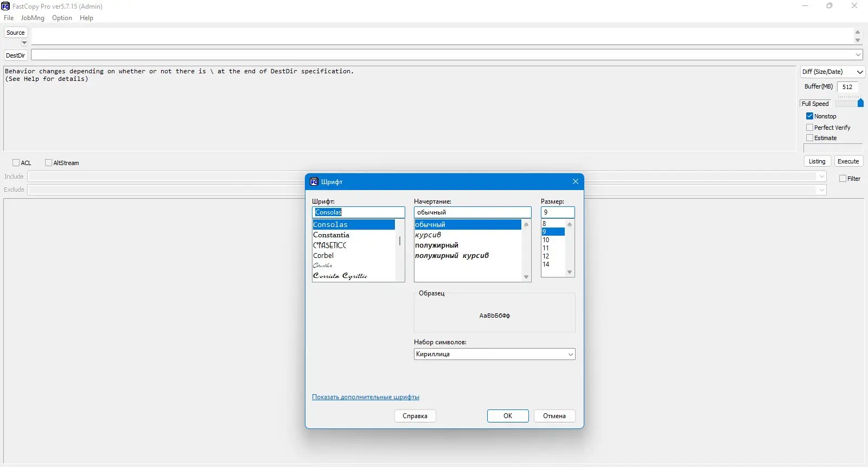This screenshot has width=868, height=467.
Task: Close the Шрифт font dialog
Action: pyautogui.click(x=576, y=182)
